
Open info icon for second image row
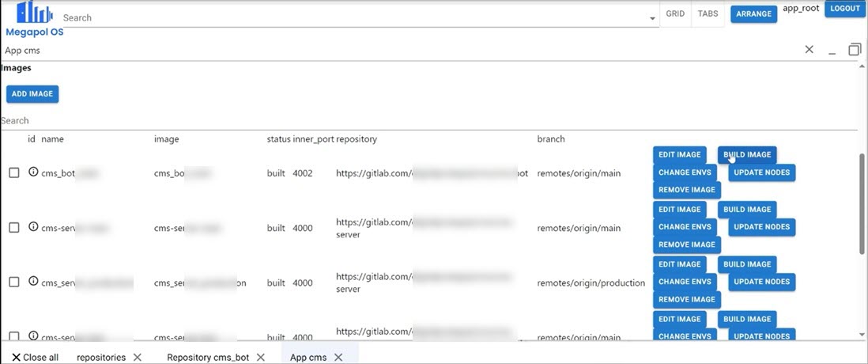pyautogui.click(x=33, y=227)
